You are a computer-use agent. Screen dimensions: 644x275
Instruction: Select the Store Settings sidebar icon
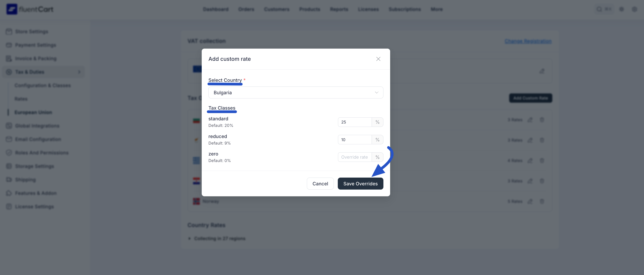click(x=9, y=32)
